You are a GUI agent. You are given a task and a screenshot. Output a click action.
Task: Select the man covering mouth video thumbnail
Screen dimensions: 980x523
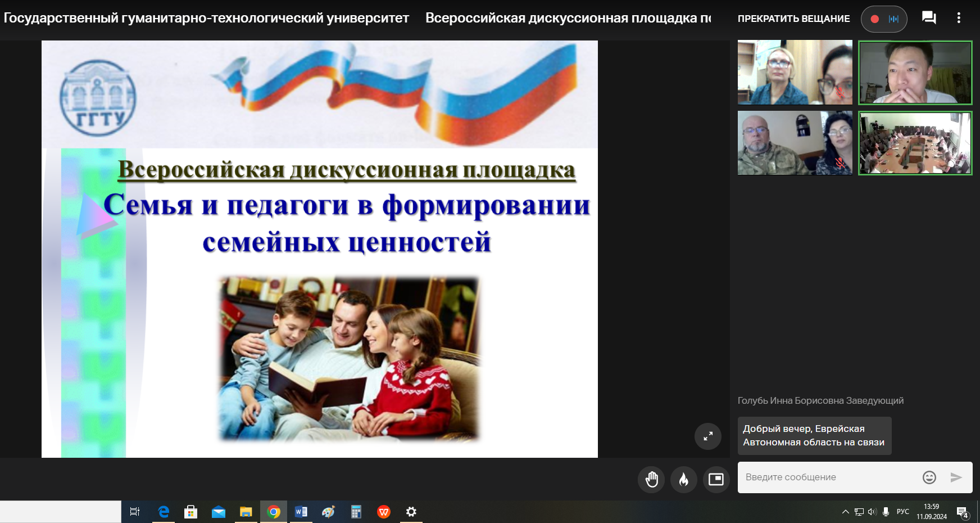(x=915, y=72)
